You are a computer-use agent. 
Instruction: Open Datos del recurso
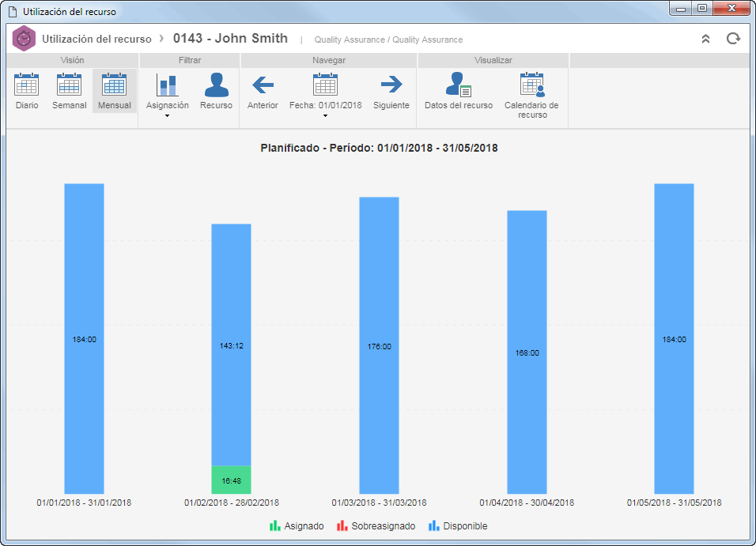coord(459,91)
